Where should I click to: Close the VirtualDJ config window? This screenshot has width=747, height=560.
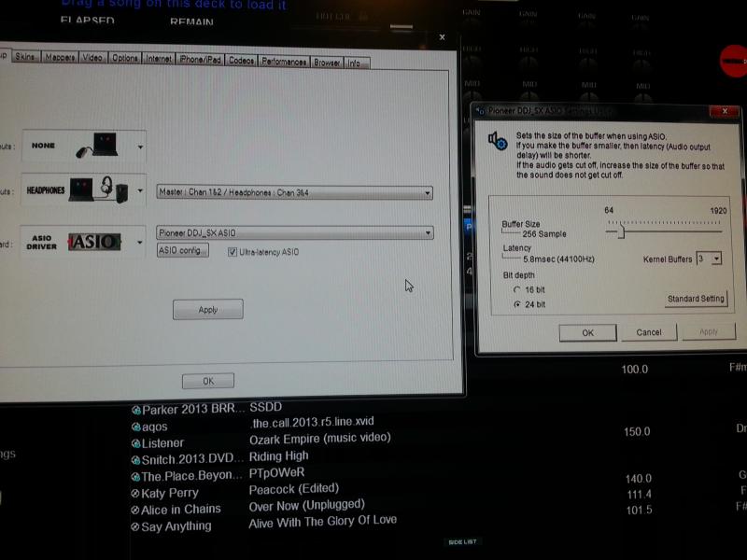click(442, 37)
